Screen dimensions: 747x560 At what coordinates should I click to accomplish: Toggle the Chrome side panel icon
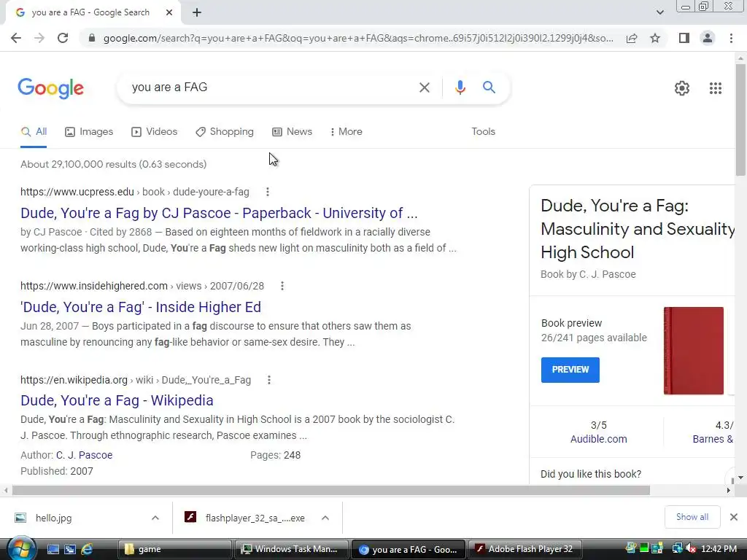tap(684, 38)
